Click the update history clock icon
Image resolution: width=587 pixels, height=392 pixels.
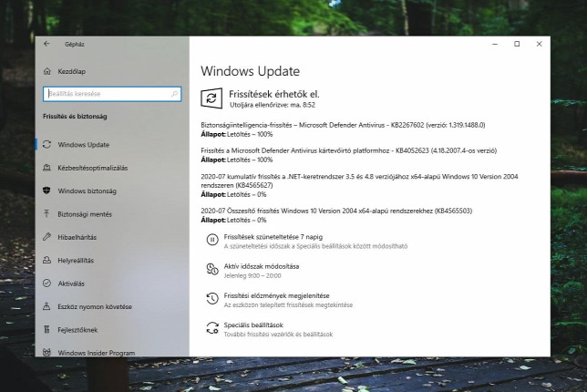point(212,298)
